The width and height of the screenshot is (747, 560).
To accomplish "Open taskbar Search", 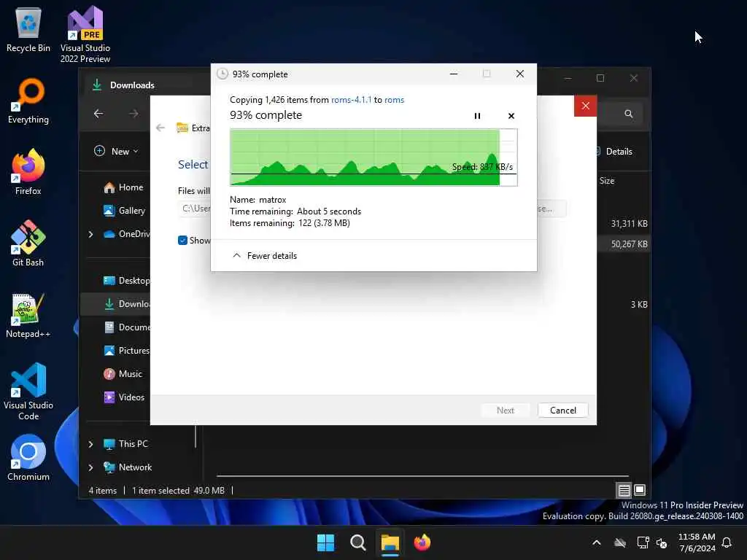I will [357, 542].
